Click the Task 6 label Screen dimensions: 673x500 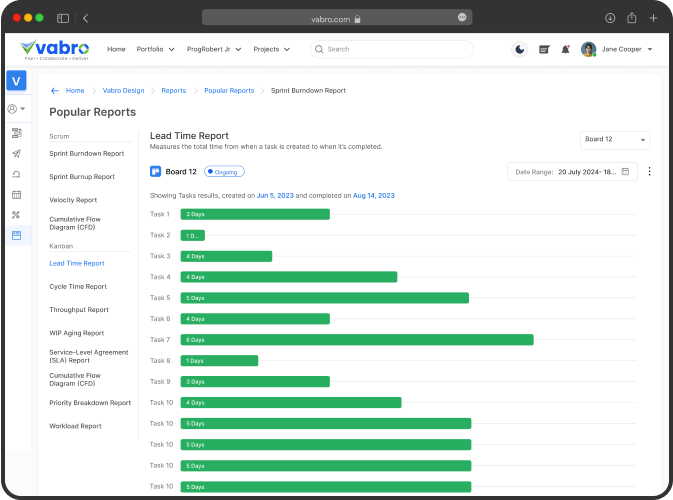point(160,319)
